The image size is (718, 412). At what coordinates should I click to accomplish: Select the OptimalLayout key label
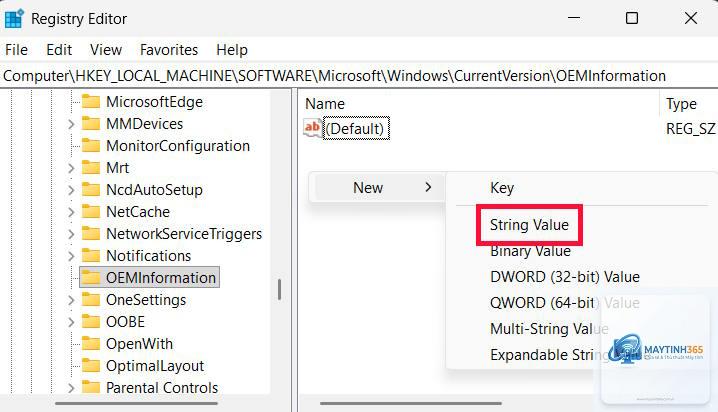[155, 366]
